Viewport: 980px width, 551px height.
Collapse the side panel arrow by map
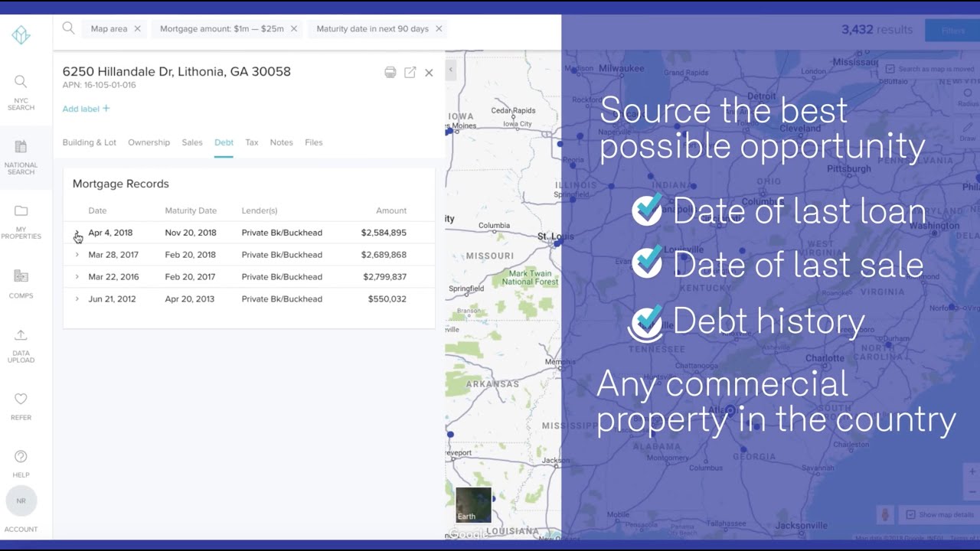[x=451, y=70]
